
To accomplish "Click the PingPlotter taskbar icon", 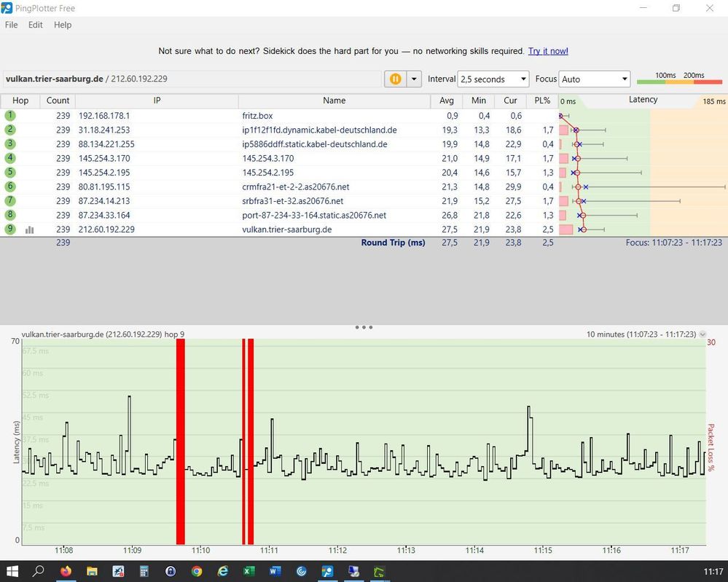I will tap(327, 571).
